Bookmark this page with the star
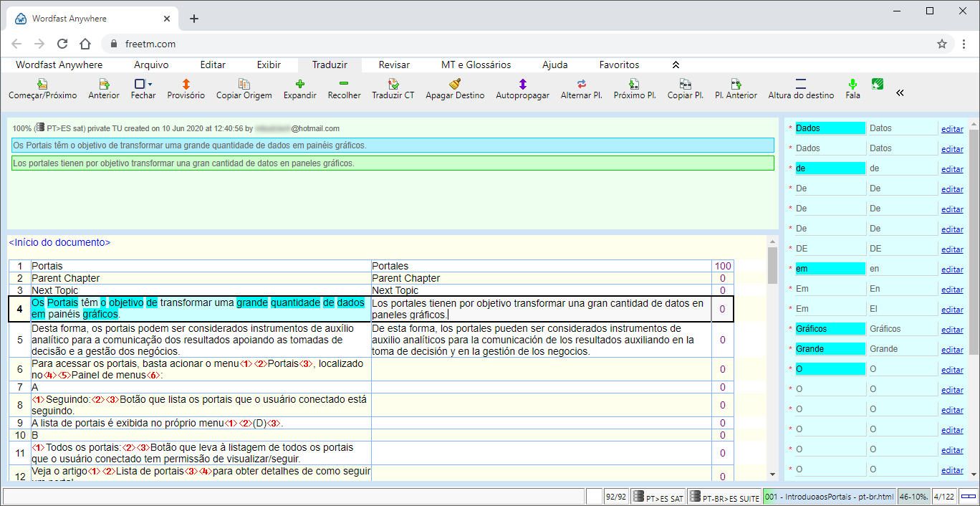Screen dimensions: 980x506 pos(942,44)
